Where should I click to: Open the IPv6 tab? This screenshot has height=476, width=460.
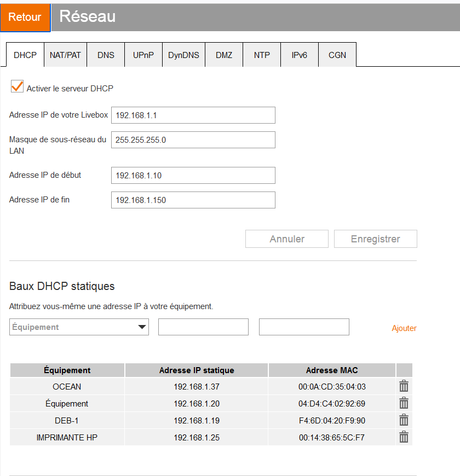[299, 55]
